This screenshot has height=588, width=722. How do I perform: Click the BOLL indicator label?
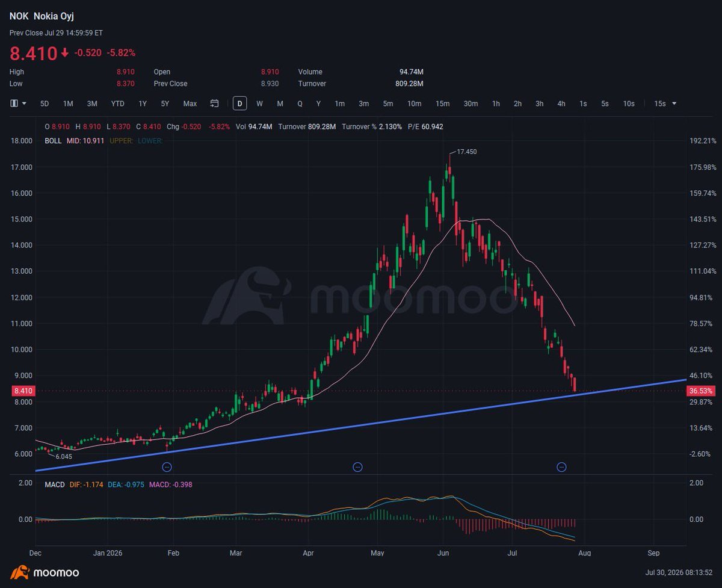(53, 140)
